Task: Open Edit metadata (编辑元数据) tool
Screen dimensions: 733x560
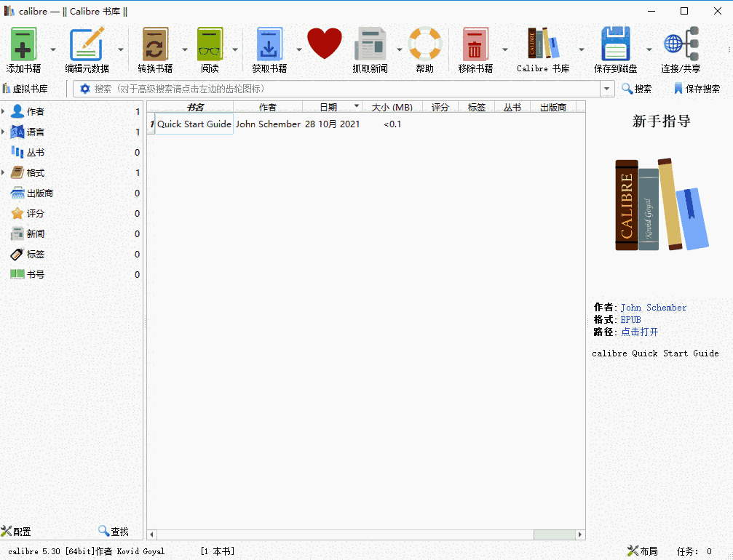Action: pos(87,45)
